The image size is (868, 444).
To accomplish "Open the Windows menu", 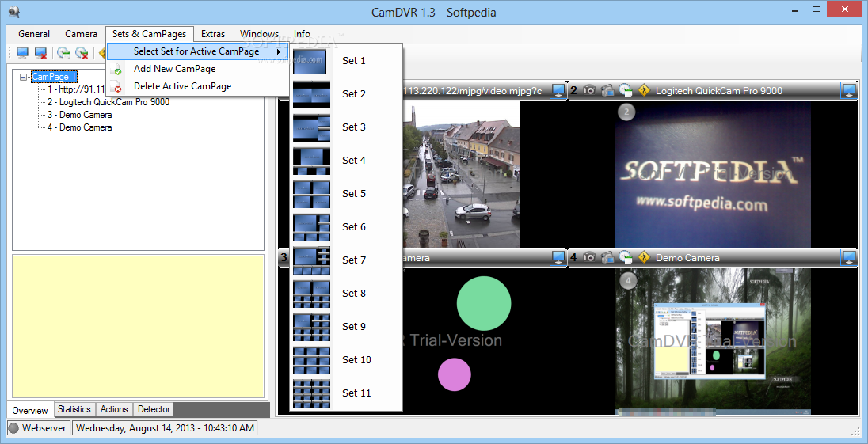I will coord(259,34).
